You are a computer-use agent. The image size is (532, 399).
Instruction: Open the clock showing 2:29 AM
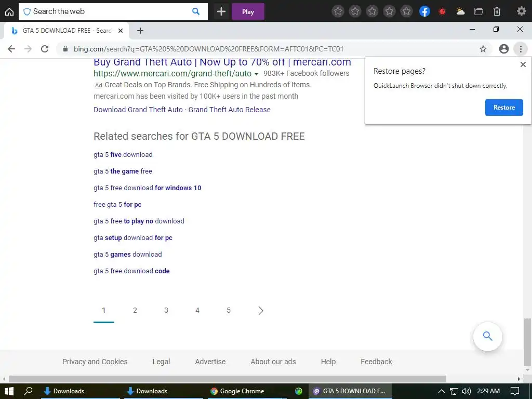pyautogui.click(x=488, y=391)
